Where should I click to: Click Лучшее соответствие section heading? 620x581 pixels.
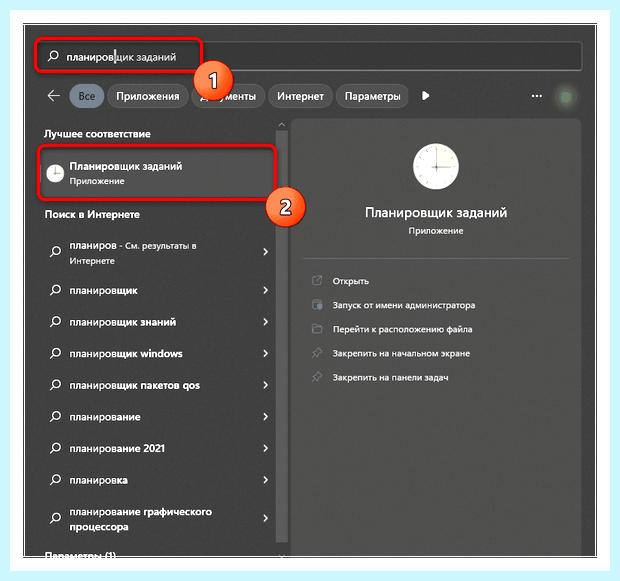click(97, 134)
